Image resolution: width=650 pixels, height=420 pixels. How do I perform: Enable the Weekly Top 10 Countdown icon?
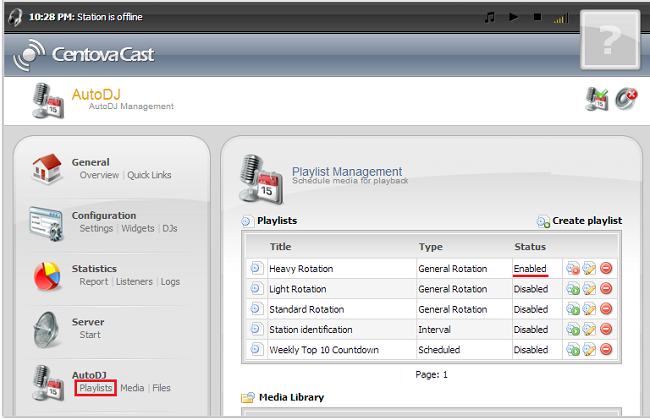pos(573,350)
